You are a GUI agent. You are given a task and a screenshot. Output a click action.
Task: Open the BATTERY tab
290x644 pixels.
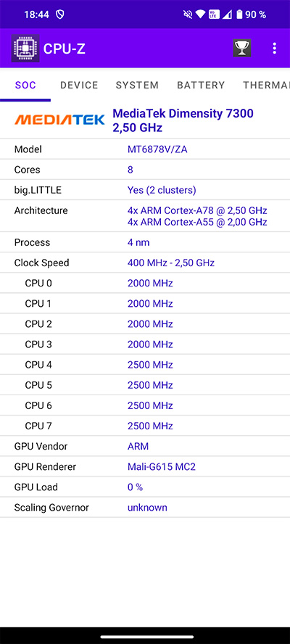[201, 85]
